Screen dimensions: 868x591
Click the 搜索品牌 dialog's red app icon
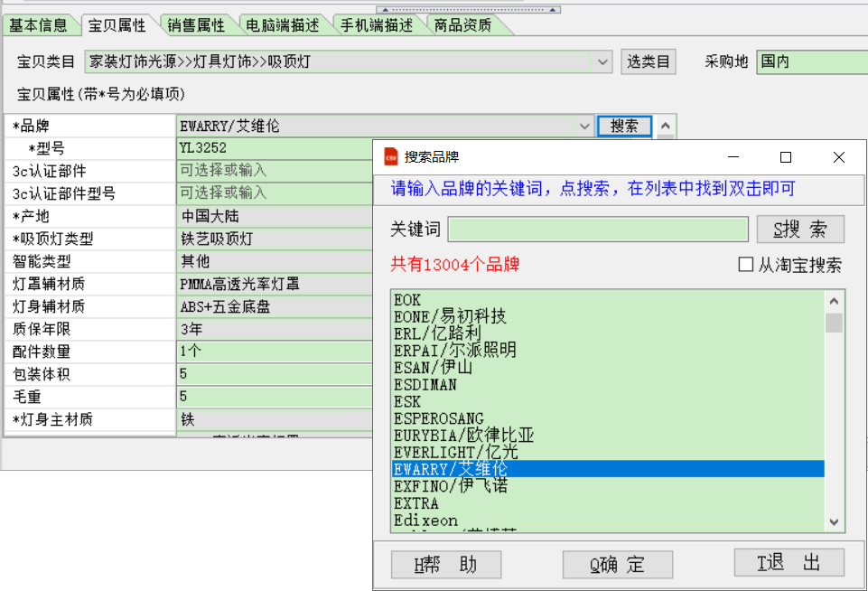[x=391, y=156]
